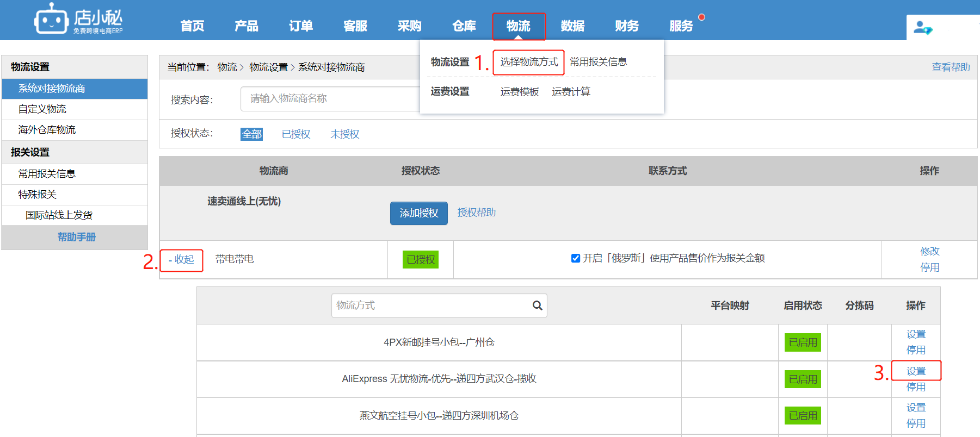Screen dimensions: 980x437
Task: Click 物流设置 in the breadcrumb
Action: pos(268,67)
